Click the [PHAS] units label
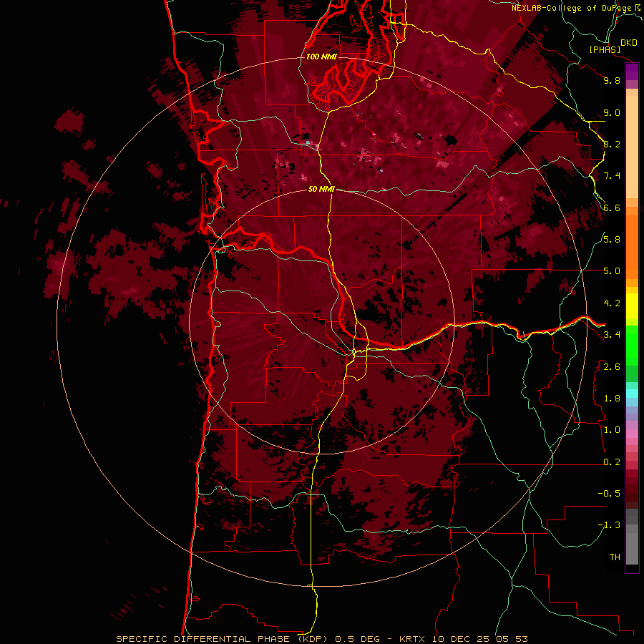 coord(605,49)
